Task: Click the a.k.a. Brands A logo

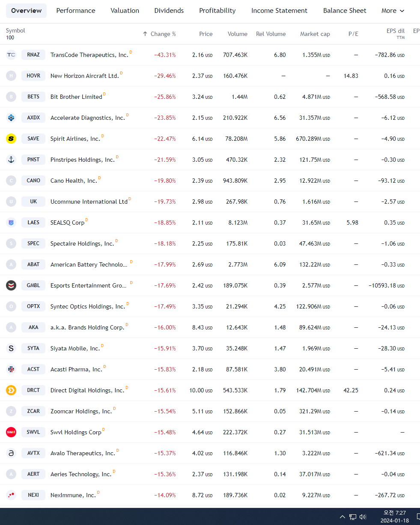Action: tap(11, 327)
